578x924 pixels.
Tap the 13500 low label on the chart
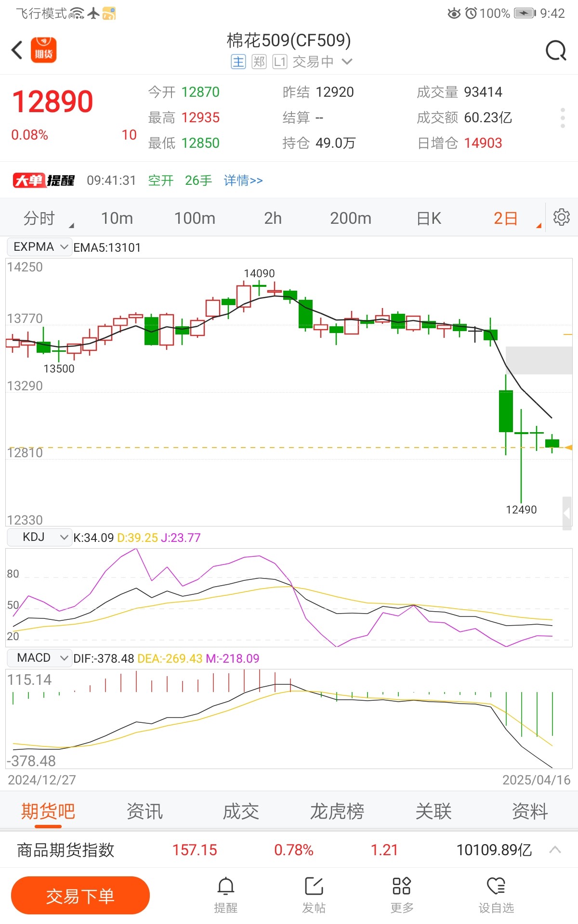pyautogui.click(x=59, y=369)
